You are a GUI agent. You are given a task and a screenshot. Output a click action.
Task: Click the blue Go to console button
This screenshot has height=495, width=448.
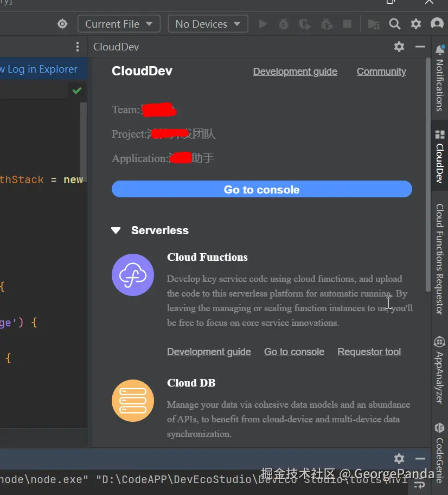pyautogui.click(x=262, y=189)
